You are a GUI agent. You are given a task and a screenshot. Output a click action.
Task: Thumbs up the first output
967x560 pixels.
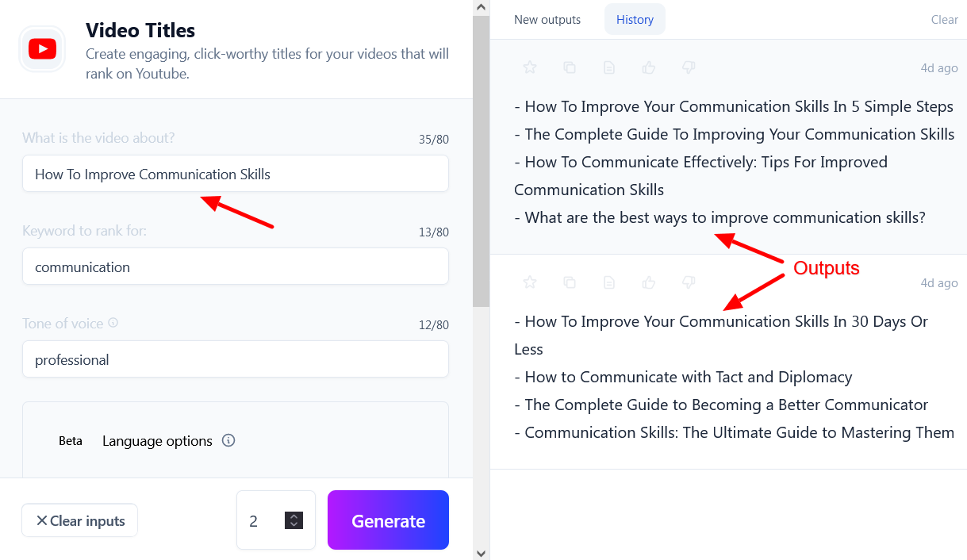click(649, 68)
